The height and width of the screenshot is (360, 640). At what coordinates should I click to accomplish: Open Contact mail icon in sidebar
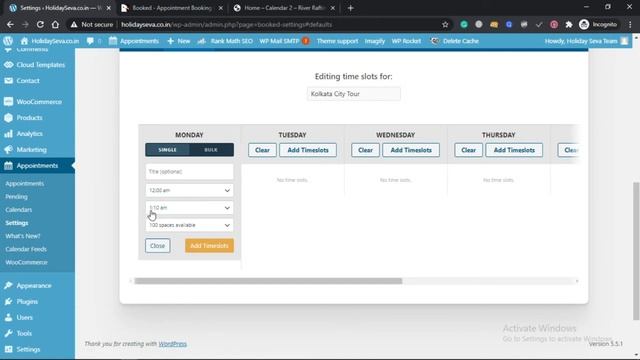coord(9,80)
